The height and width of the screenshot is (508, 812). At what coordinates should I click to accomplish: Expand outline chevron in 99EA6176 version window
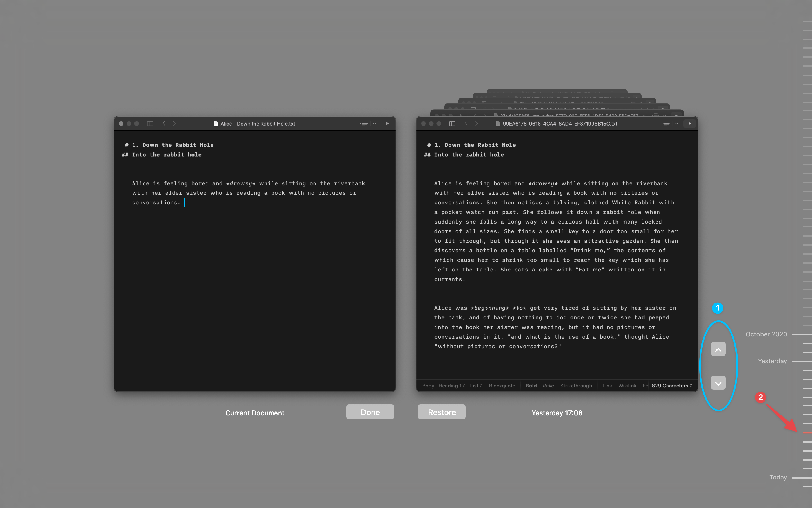677,124
